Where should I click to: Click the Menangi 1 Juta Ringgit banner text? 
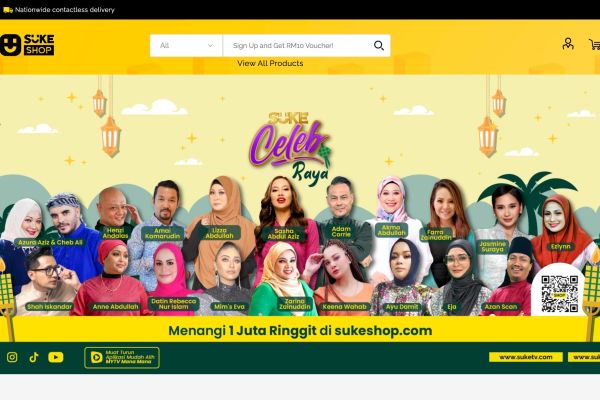pyautogui.click(x=300, y=330)
